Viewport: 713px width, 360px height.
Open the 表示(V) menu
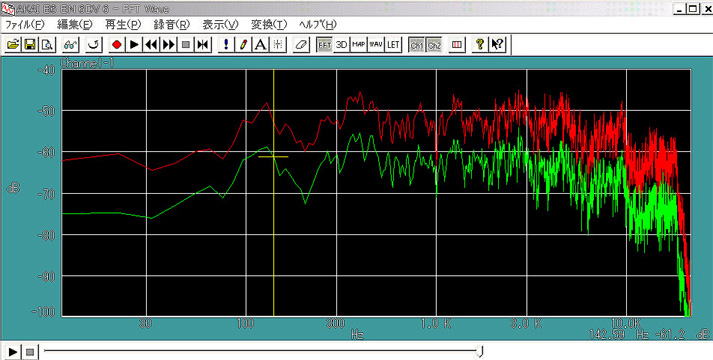click(221, 24)
